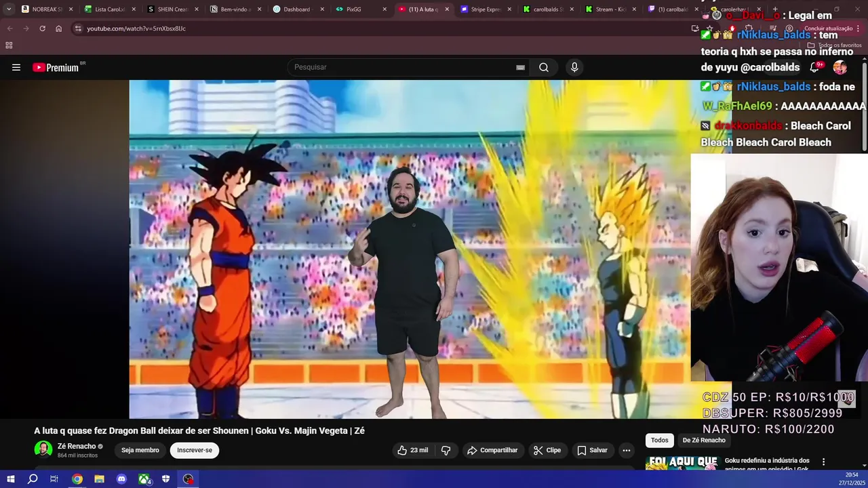Switch to the Bem-vindo Notion tab
Viewport: 868px width, 488px height.
coord(234,9)
